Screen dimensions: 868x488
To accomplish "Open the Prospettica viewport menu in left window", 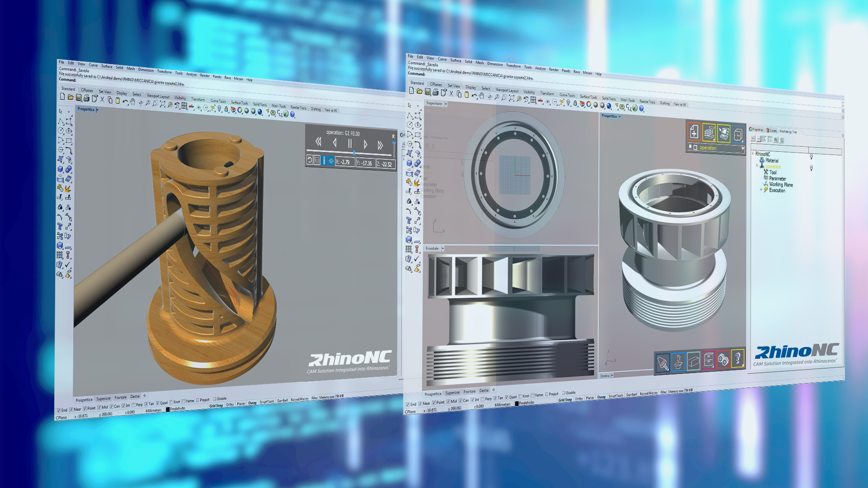I will [97, 110].
